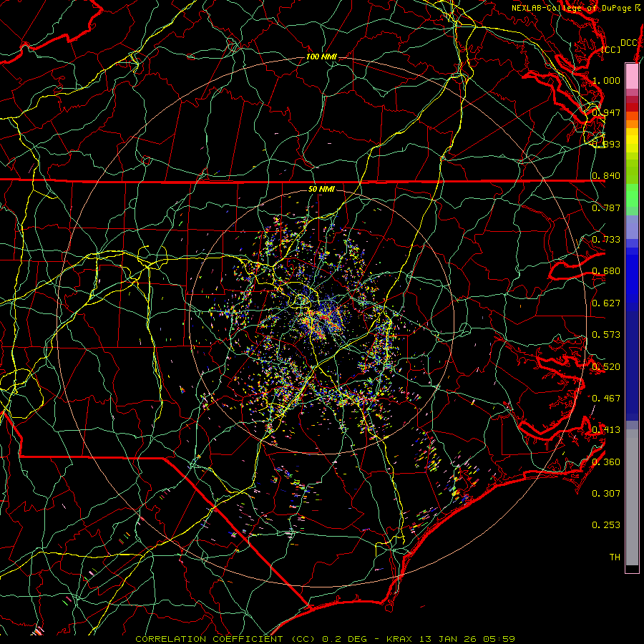The image size is (644, 644).
Task: Click the 0.893 legend value
Action: (x=606, y=144)
